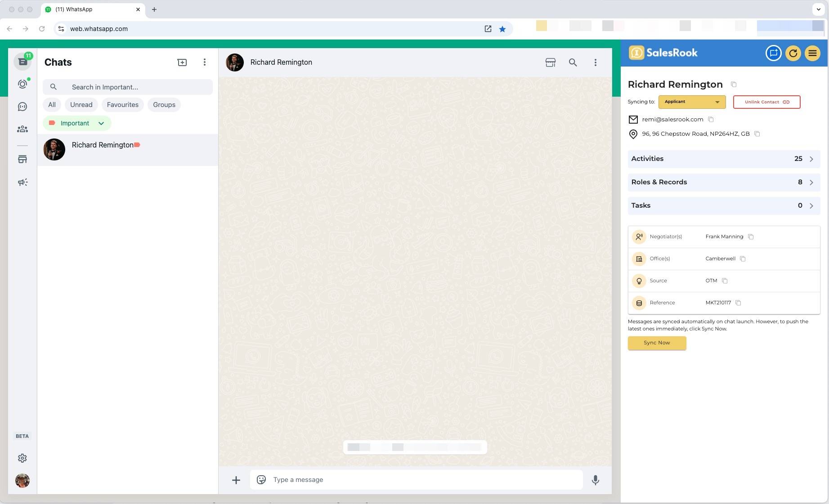Viewport: 829px width, 504px height.
Task: Open the Communities icon in sidebar
Action: click(x=22, y=129)
